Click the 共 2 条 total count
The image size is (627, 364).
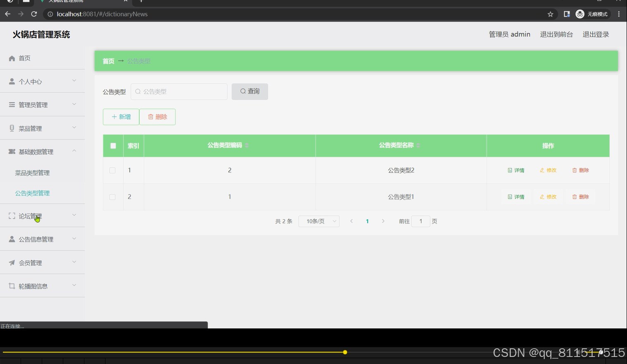tap(284, 221)
